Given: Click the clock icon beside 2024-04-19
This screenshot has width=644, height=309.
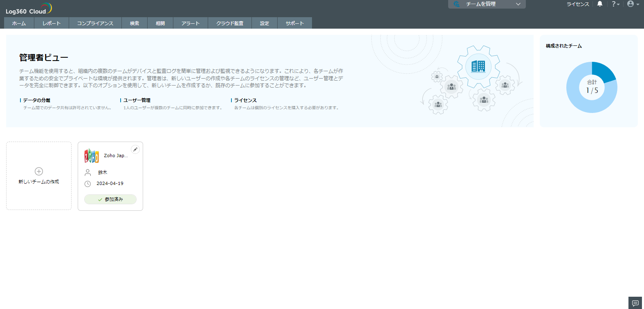Looking at the screenshot, I should (x=88, y=184).
